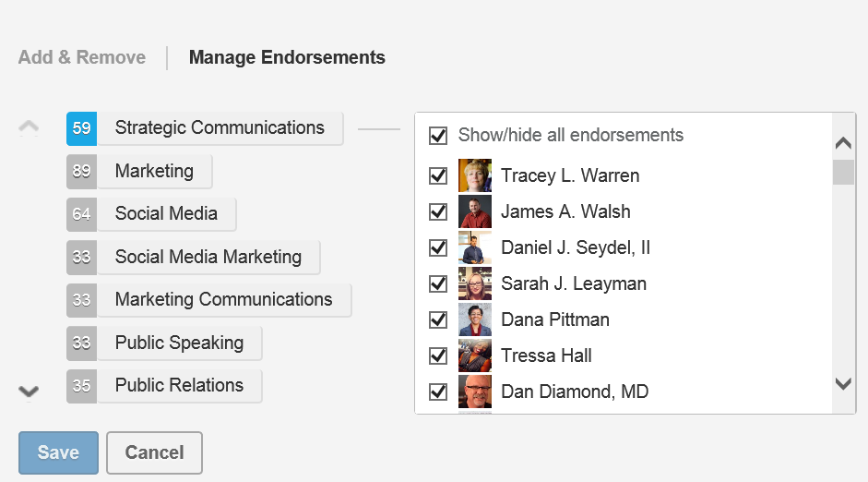Switch to the Add & Remove tab
This screenshot has width=868, height=482.
82,57
